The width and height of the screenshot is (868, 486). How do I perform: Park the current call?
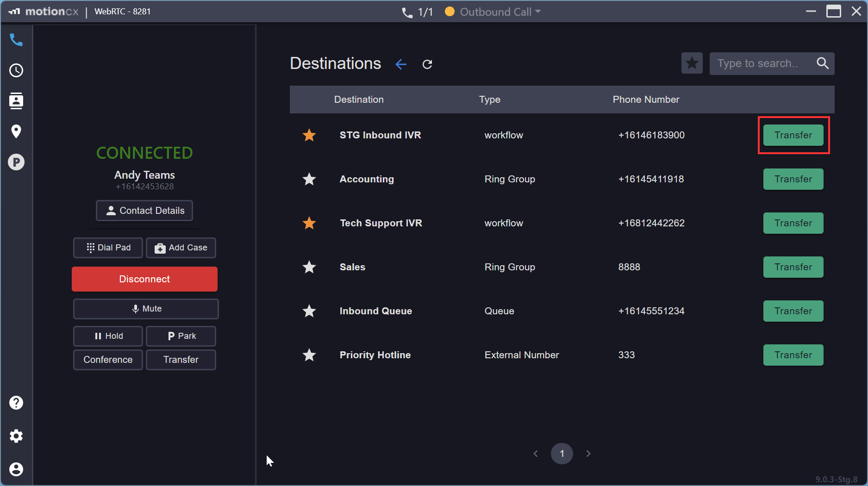click(181, 336)
